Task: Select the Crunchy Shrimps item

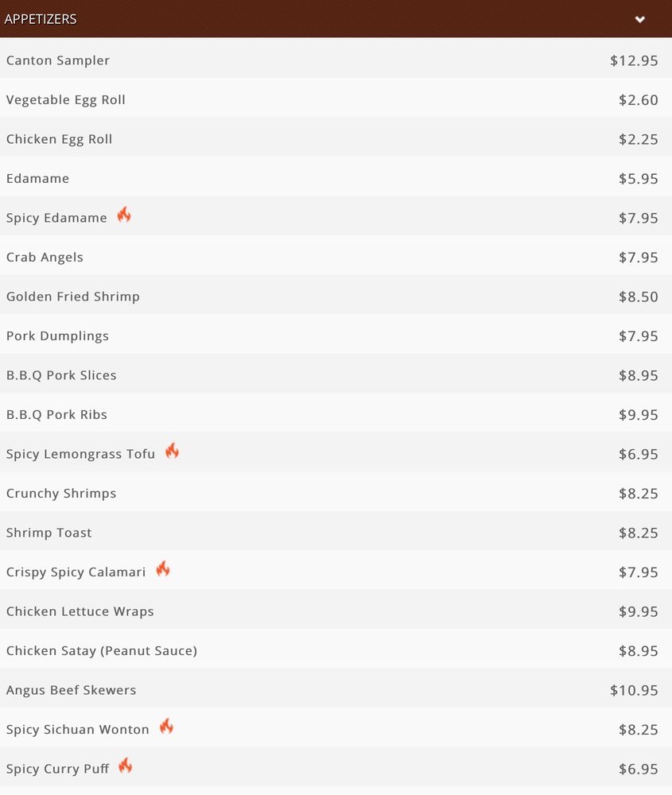Action: (x=336, y=493)
